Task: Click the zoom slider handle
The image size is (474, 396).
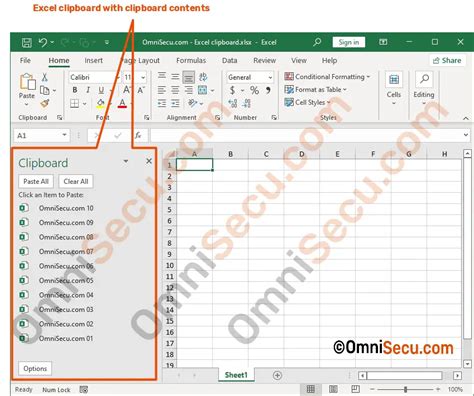Action: coord(405,389)
